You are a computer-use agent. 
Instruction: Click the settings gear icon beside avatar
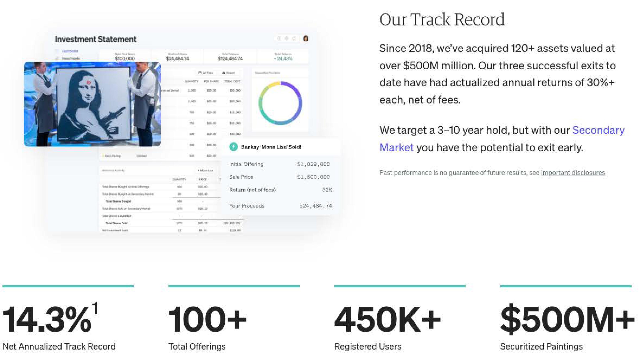click(287, 38)
